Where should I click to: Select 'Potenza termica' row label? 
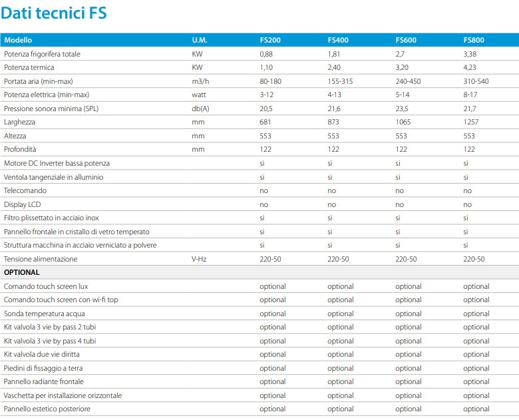tap(29, 68)
